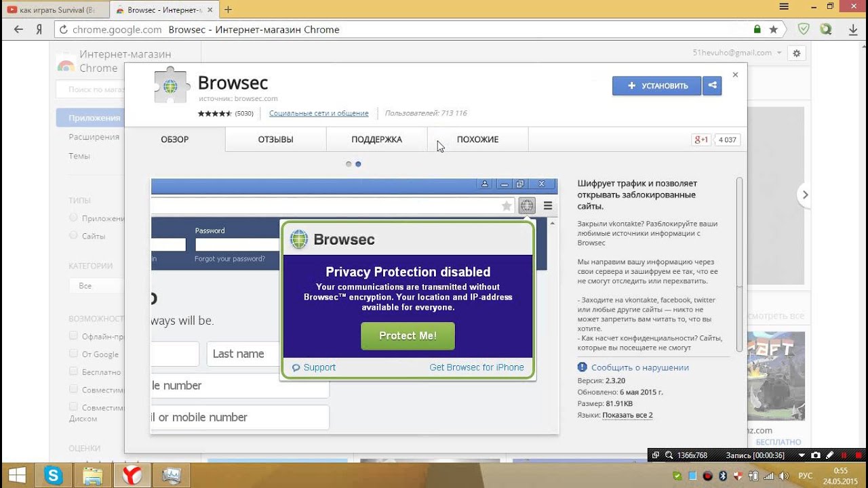Image resolution: width=868 pixels, height=488 pixels.
Task: Click the network signal tray icon
Action: pos(769,476)
